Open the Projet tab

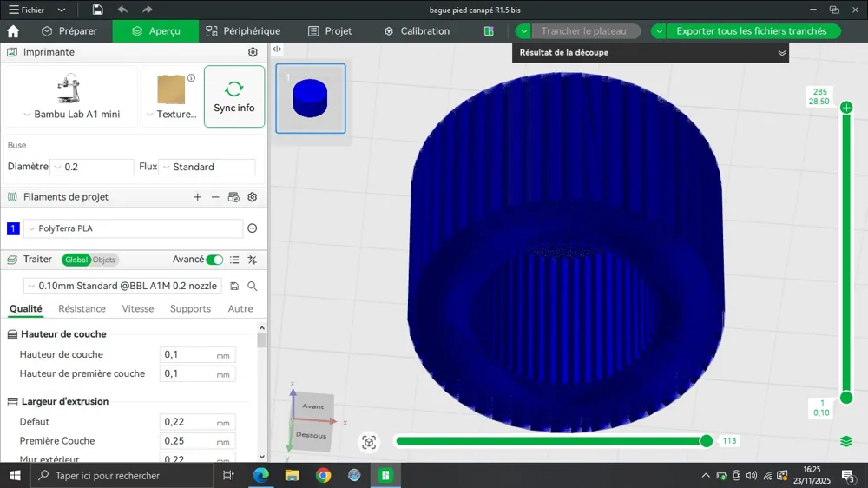pos(330,31)
